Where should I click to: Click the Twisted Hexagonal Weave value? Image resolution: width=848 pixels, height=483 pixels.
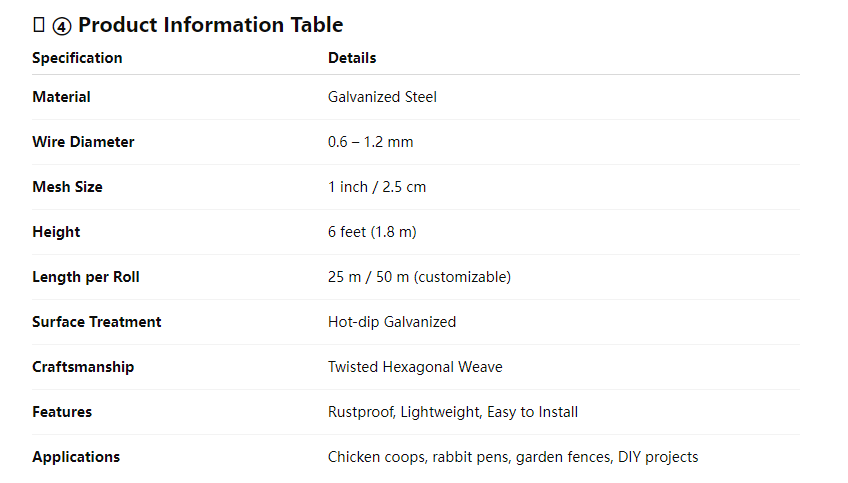[415, 367]
